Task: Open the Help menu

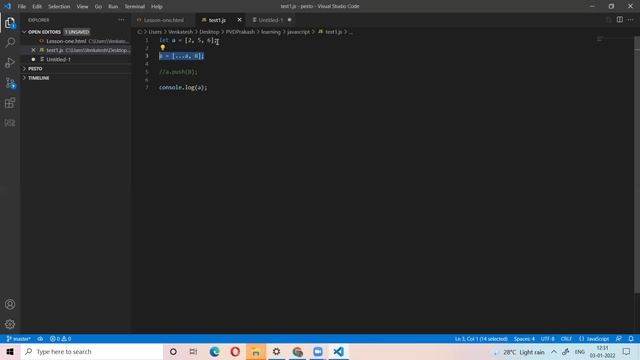Action: tap(157, 7)
